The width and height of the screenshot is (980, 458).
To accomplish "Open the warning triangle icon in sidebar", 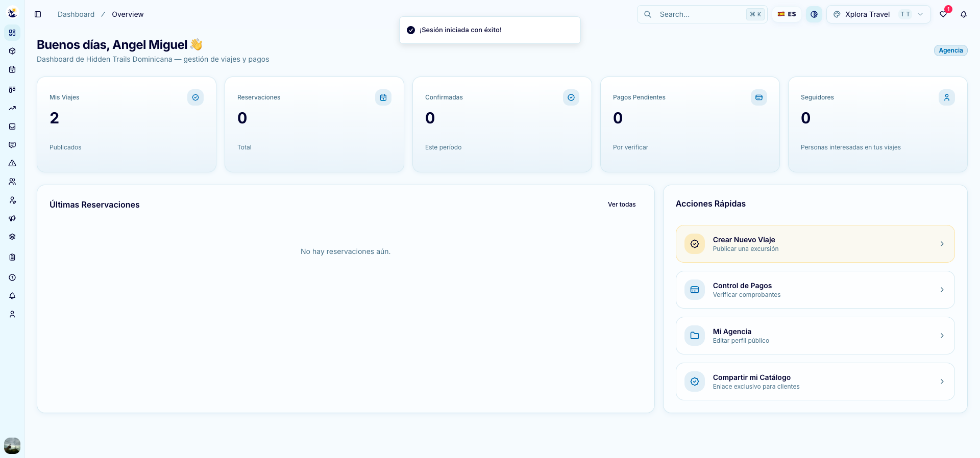I will [12, 163].
